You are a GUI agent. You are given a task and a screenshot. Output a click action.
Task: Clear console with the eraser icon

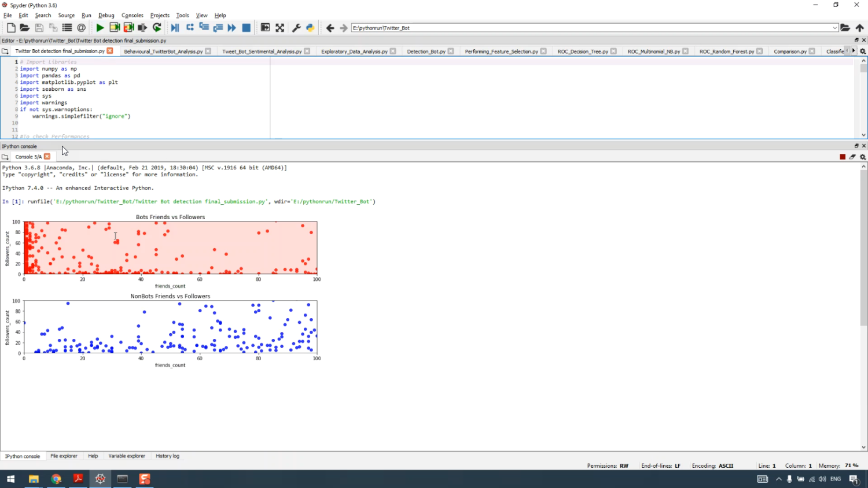point(852,157)
